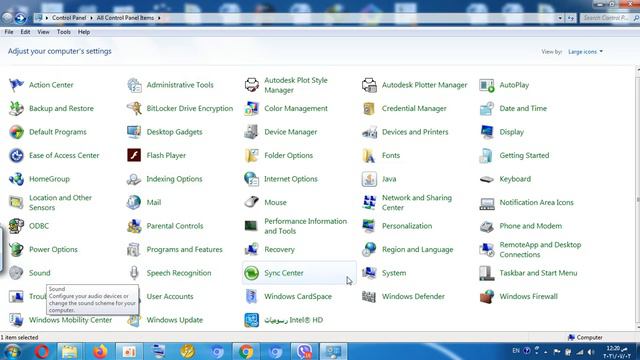Open BitLocker Drive Encryption keys icon
This screenshot has width=640, height=360.
point(134,109)
